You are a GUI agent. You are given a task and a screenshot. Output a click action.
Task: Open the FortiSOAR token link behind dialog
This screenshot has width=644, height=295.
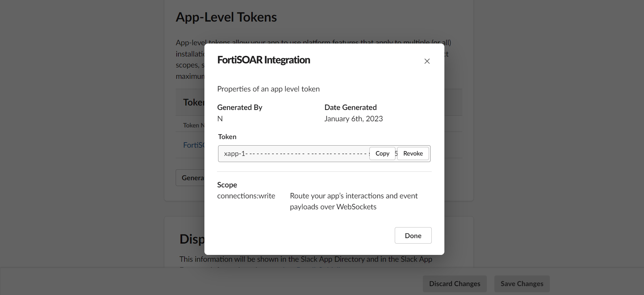coord(194,145)
